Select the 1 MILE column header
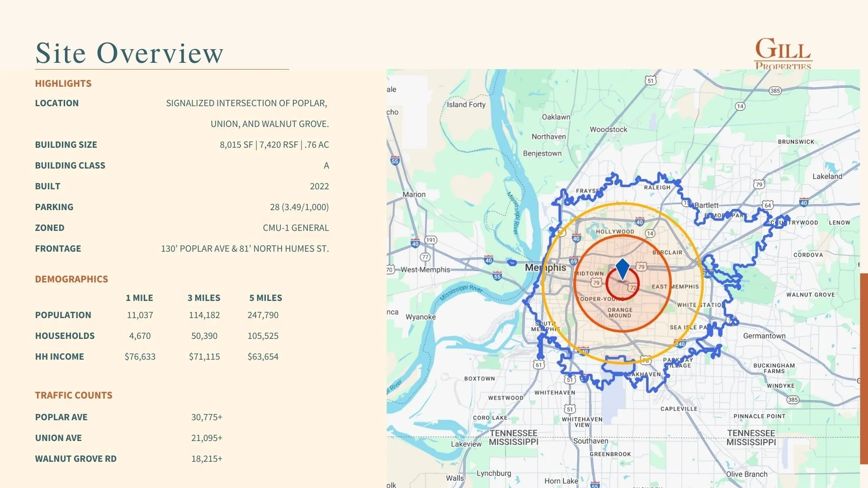This screenshot has height=488, width=868. [139, 298]
